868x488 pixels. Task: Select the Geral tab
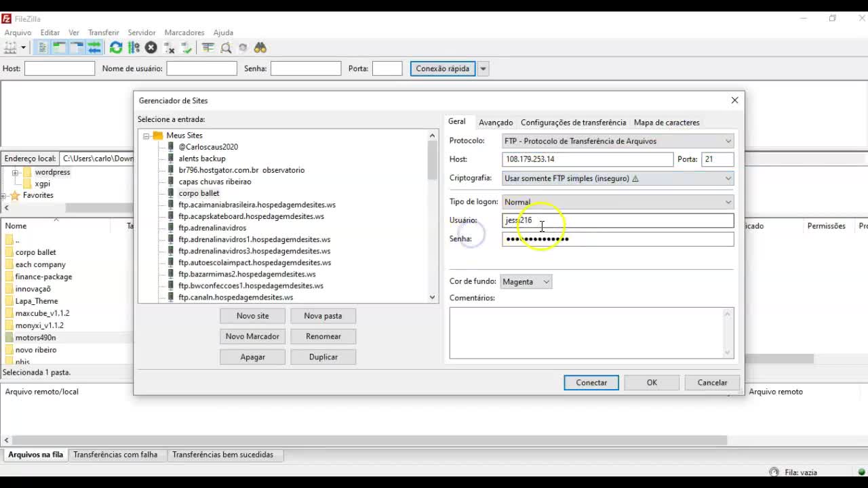pyautogui.click(x=457, y=121)
